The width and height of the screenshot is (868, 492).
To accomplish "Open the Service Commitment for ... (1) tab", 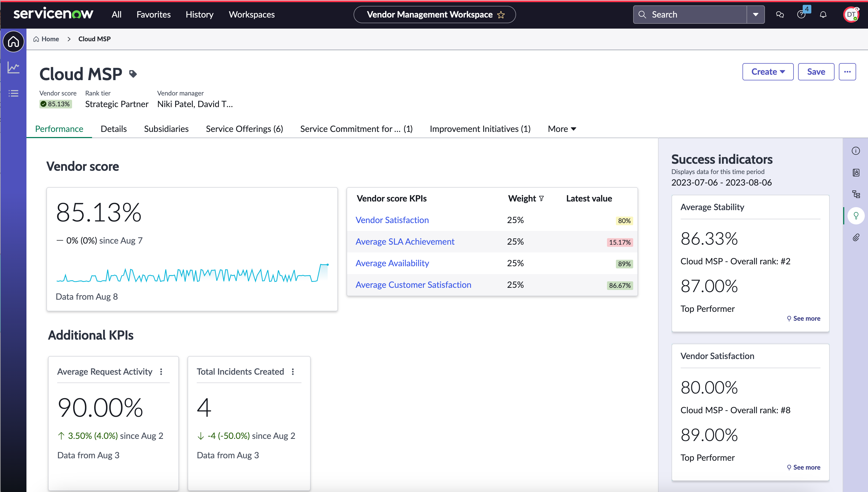I will click(x=356, y=129).
